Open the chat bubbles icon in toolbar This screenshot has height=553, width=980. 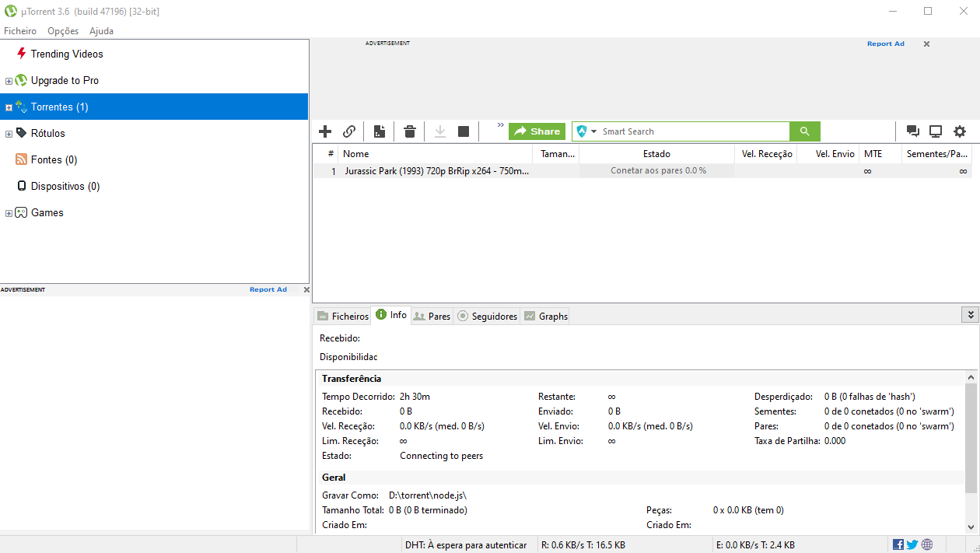click(x=913, y=131)
